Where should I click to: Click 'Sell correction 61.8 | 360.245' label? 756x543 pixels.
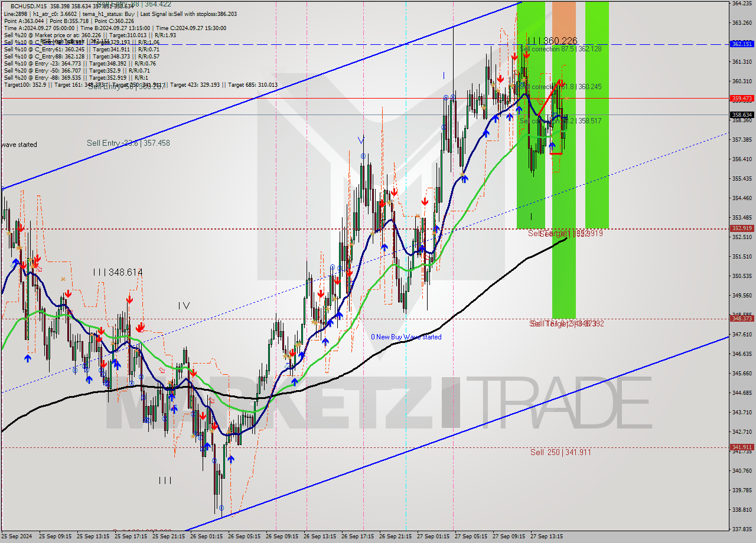click(561, 87)
